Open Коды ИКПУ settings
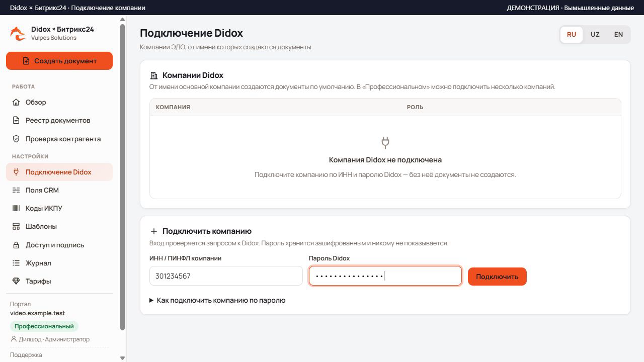The image size is (644, 362). pyautogui.click(x=59, y=208)
